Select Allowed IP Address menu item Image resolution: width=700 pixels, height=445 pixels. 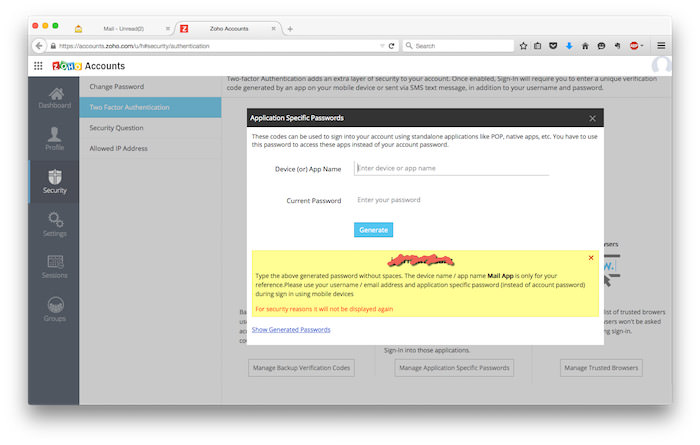tap(150, 148)
